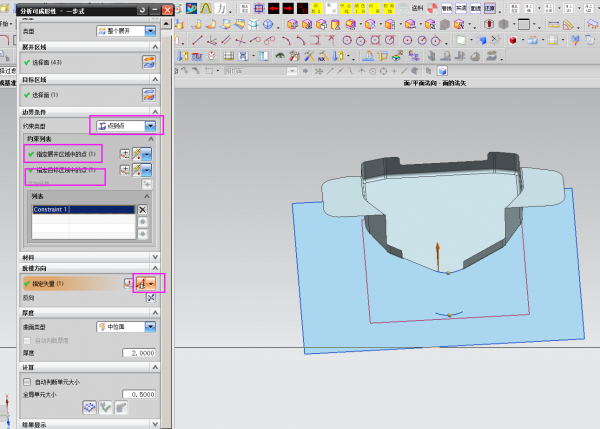This screenshot has width=600, height=429.
Task: Click specify point in unfold region row
Action: click(62, 154)
